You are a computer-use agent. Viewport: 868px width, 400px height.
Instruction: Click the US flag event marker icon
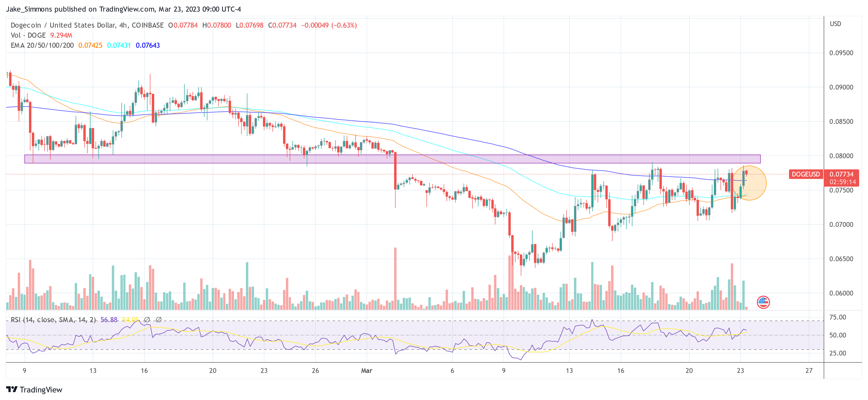pyautogui.click(x=763, y=302)
